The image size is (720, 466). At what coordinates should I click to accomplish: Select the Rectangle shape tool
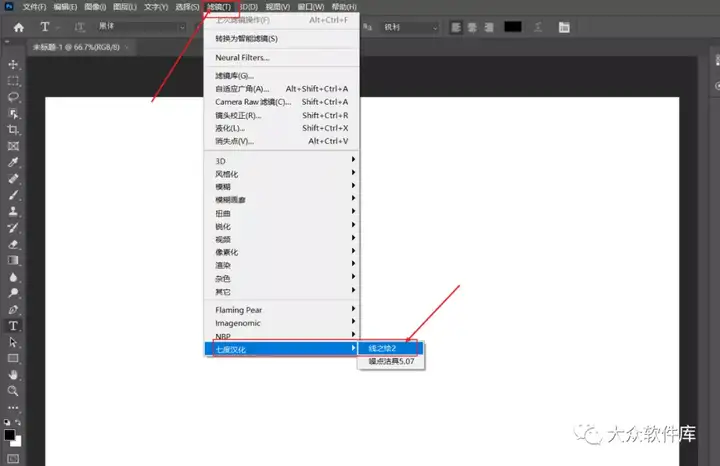(x=13, y=359)
